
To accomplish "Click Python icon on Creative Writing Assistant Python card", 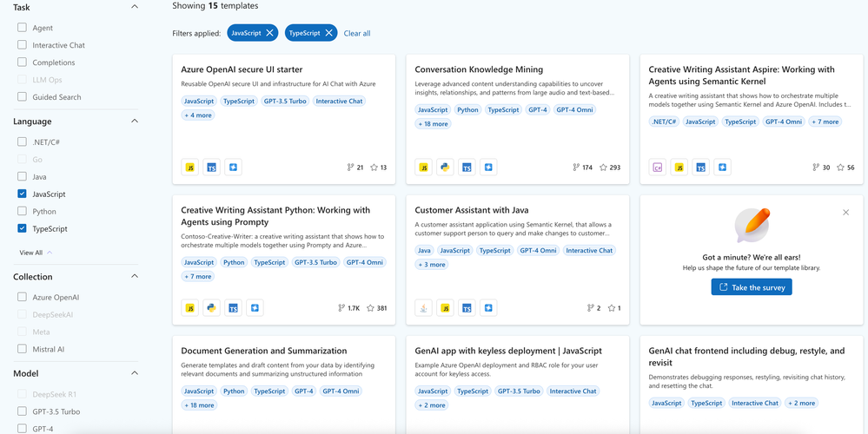I will [211, 308].
